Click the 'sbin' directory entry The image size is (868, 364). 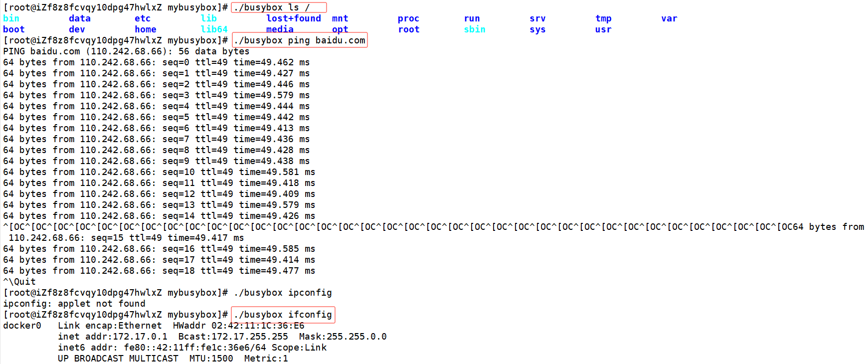[475, 29]
